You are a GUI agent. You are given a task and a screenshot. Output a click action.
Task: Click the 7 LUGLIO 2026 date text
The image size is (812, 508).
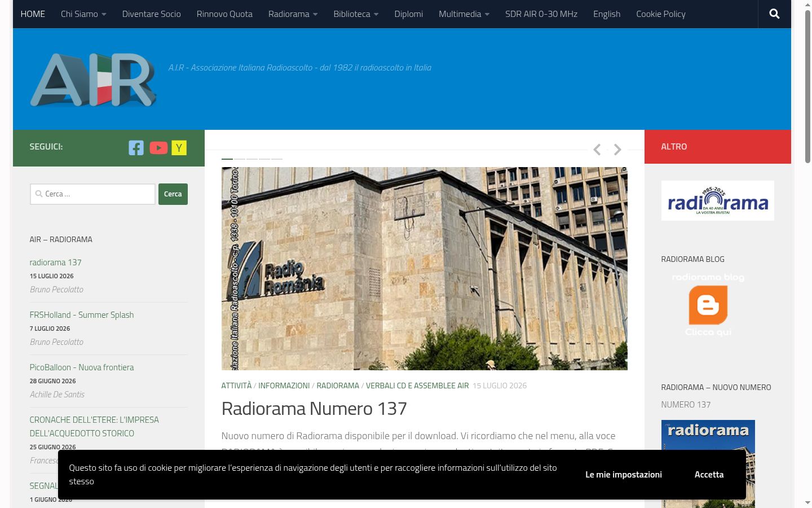coord(50,329)
